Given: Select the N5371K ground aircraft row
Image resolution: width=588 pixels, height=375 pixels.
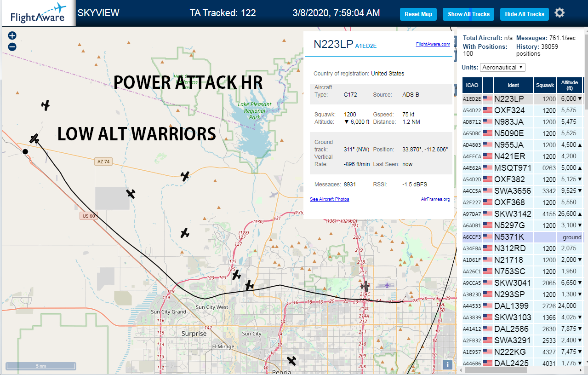Looking at the screenshot, I should tap(523, 237).
